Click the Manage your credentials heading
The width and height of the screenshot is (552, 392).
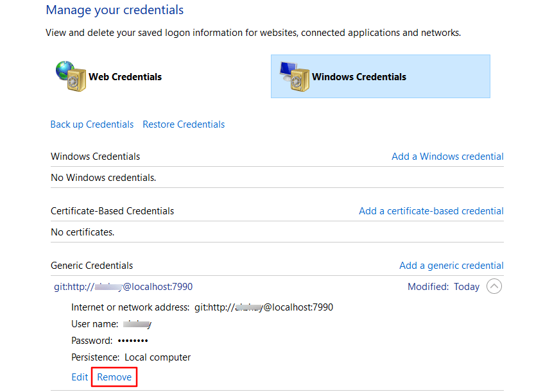[114, 10]
